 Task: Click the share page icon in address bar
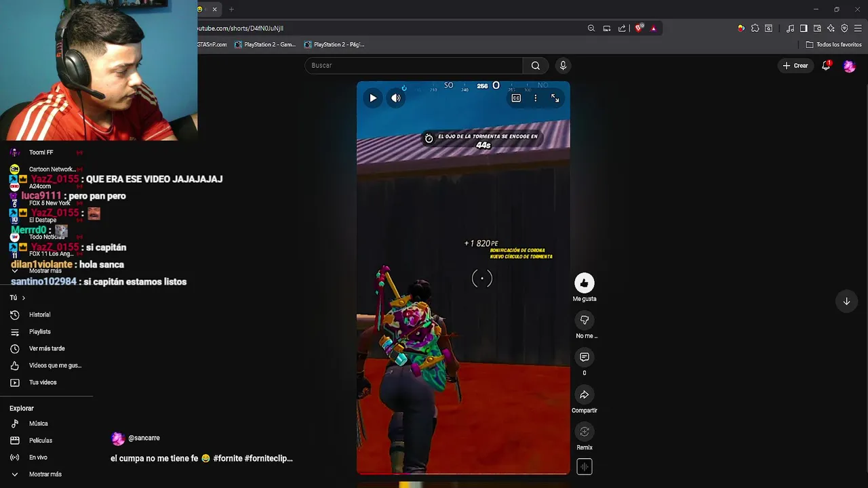pyautogui.click(x=622, y=28)
